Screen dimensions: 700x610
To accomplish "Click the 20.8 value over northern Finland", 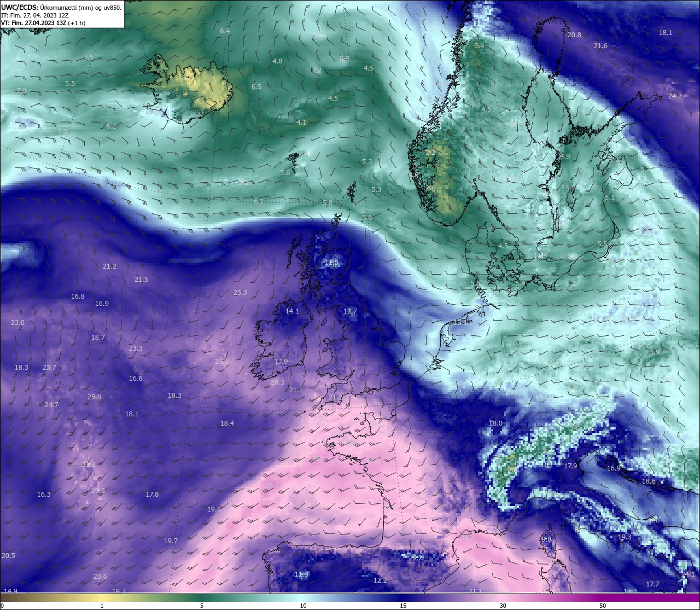I will point(574,35).
